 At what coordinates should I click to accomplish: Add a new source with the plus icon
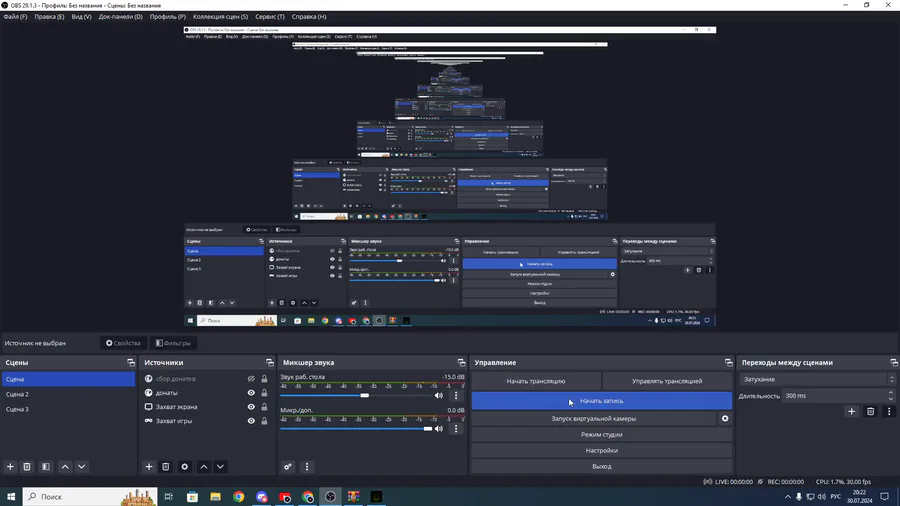pos(149,466)
